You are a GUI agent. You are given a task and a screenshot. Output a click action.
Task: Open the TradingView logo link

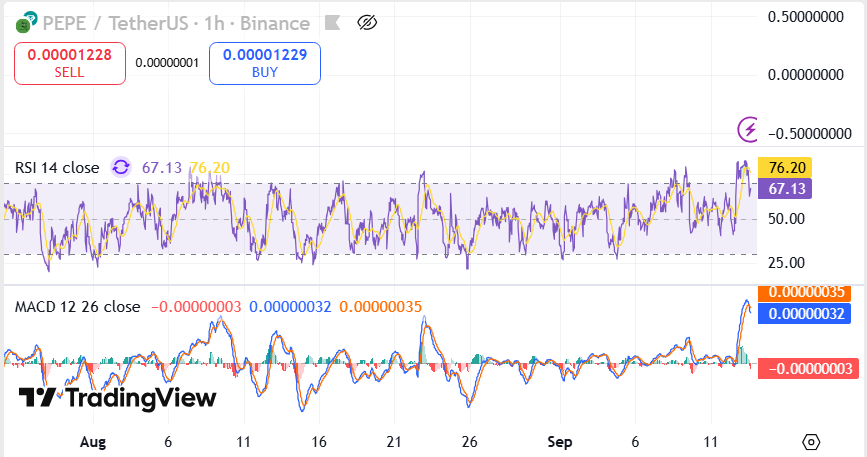click(x=117, y=398)
